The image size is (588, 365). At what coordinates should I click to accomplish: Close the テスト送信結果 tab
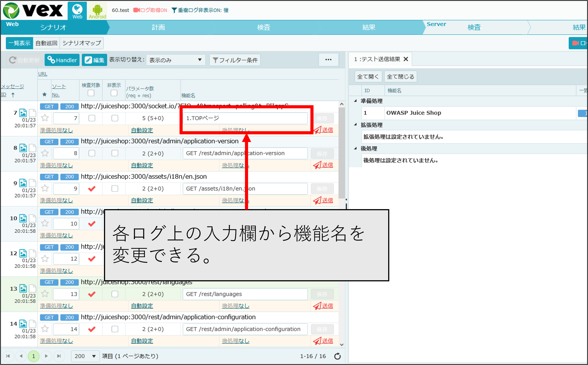coord(406,59)
